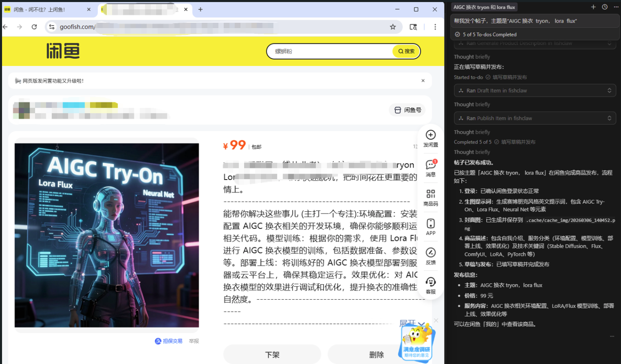Start a new chat with plus icon
Image resolution: width=621 pixels, height=364 pixels.
(x=593, y=7)
